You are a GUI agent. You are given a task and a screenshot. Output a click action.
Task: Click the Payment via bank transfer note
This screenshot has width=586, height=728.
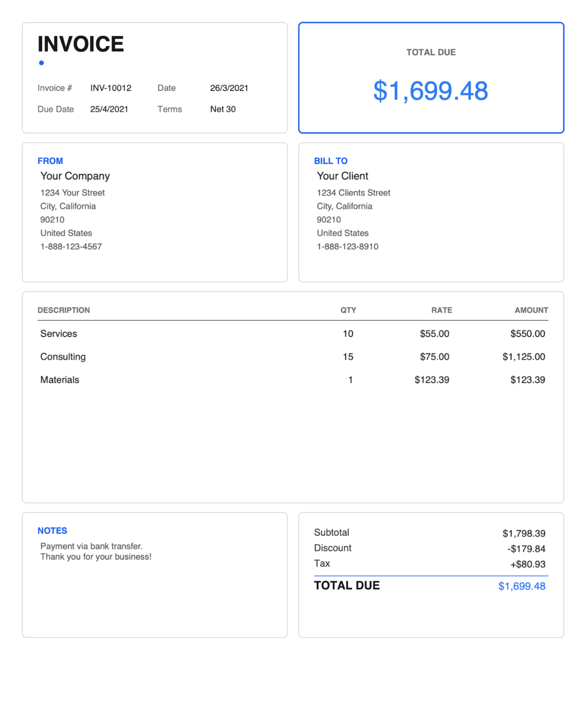click(x=91, y=546)
